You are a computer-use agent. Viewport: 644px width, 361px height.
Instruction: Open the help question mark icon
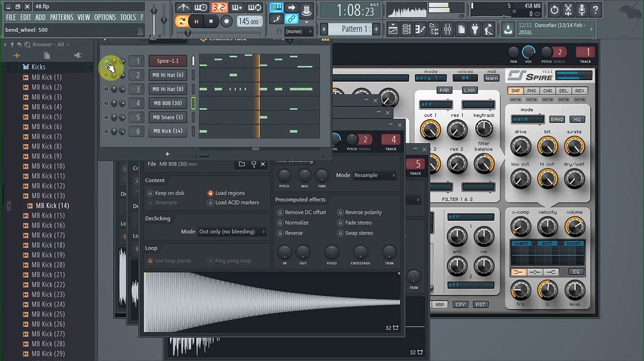[595, 10]
